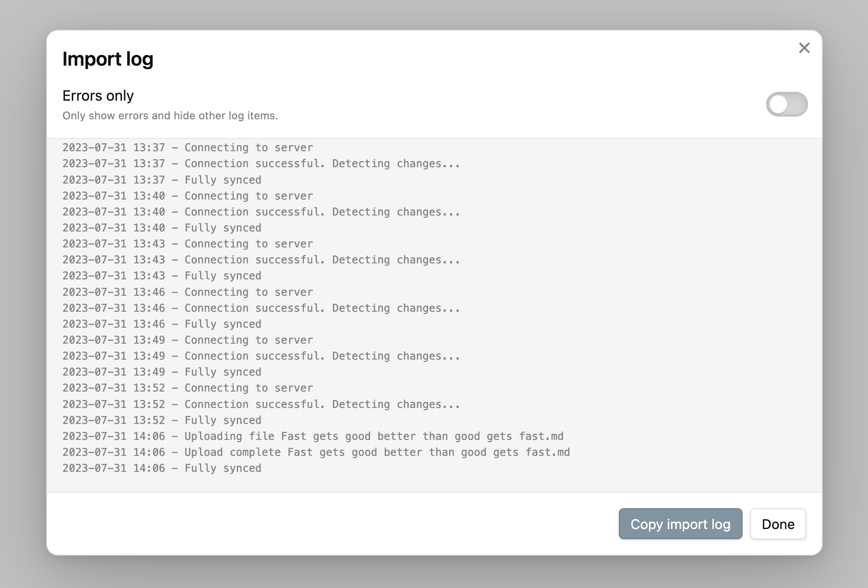
Task: Select the 13:43 Connection successful log line
Action: 261,260
